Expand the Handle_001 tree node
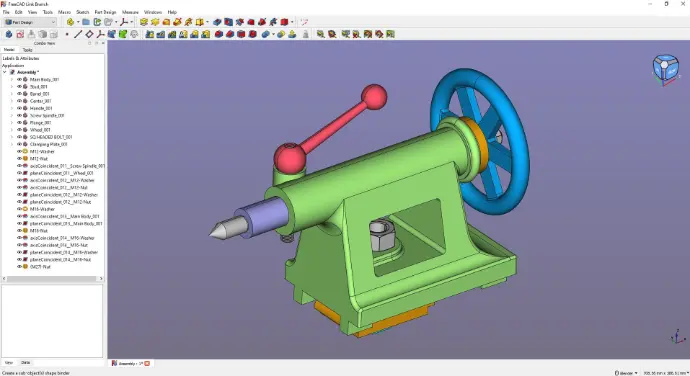 pos(12,108)
